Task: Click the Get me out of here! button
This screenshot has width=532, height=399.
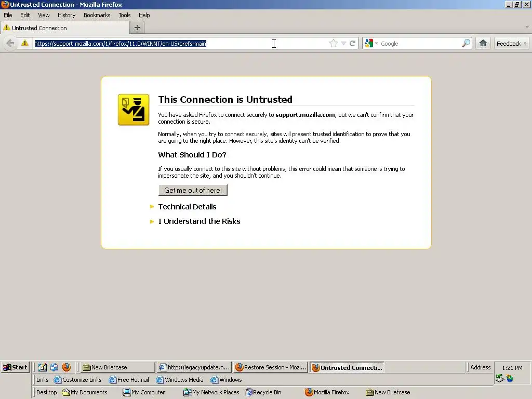Action: (x=193, y=190)
